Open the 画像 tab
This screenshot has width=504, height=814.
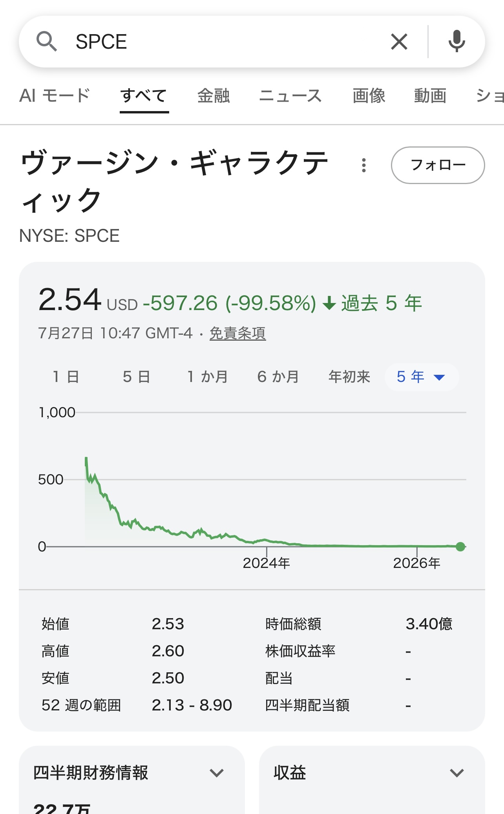(369, 96)
